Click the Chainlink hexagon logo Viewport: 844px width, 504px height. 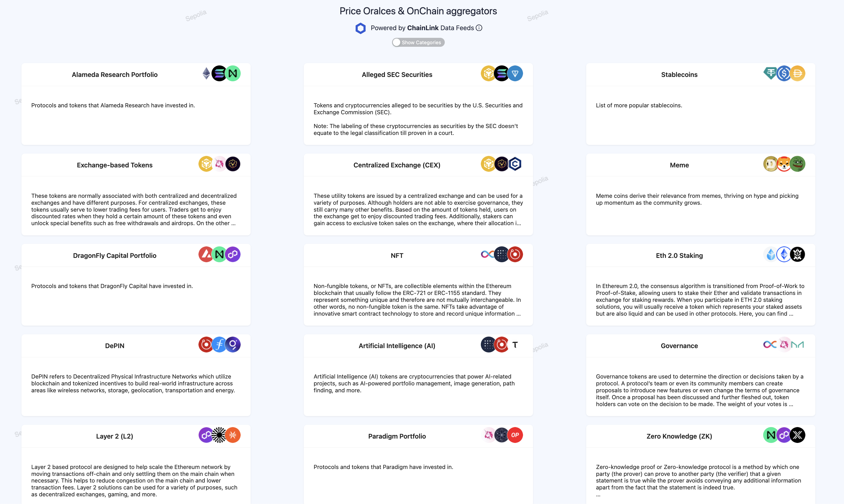click(361, 28)
